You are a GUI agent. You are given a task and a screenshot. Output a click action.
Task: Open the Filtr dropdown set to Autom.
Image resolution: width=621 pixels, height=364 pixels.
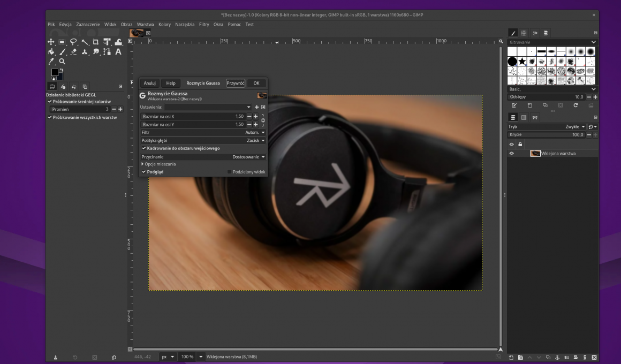[255, 132]
